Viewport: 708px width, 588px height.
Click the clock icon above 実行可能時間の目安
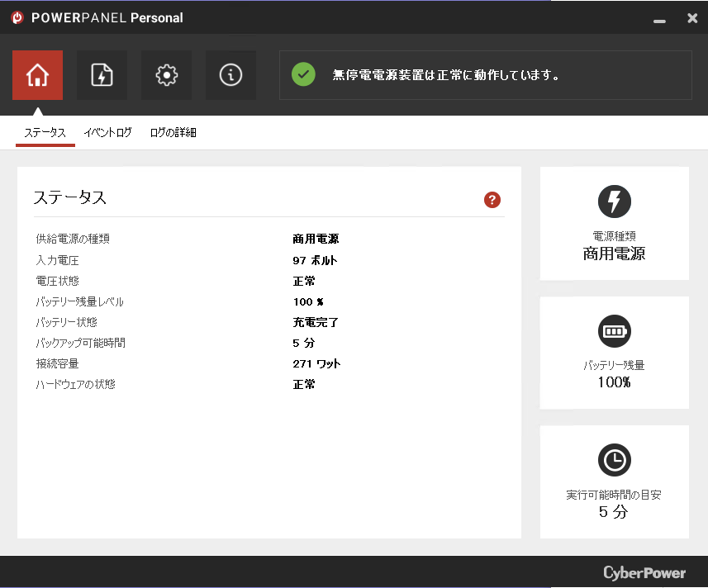pyautogui.click(x=614, y=460)
